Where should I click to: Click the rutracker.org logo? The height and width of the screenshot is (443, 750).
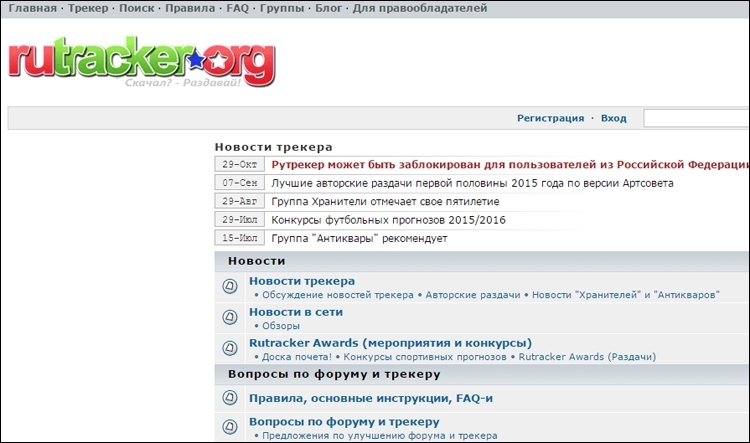click(x=142, y=61)
